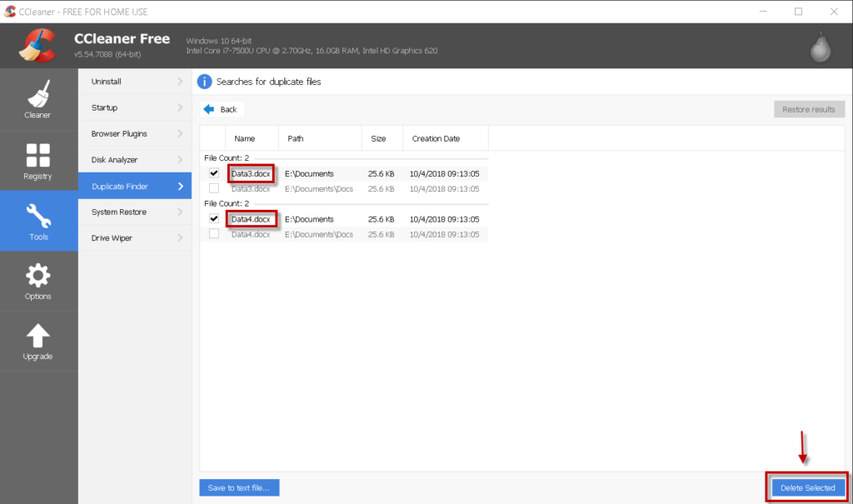Viewport: 853px width, 504px height.
Task: Expand the Disk Analyzer chevron
Action: point(180,159)
